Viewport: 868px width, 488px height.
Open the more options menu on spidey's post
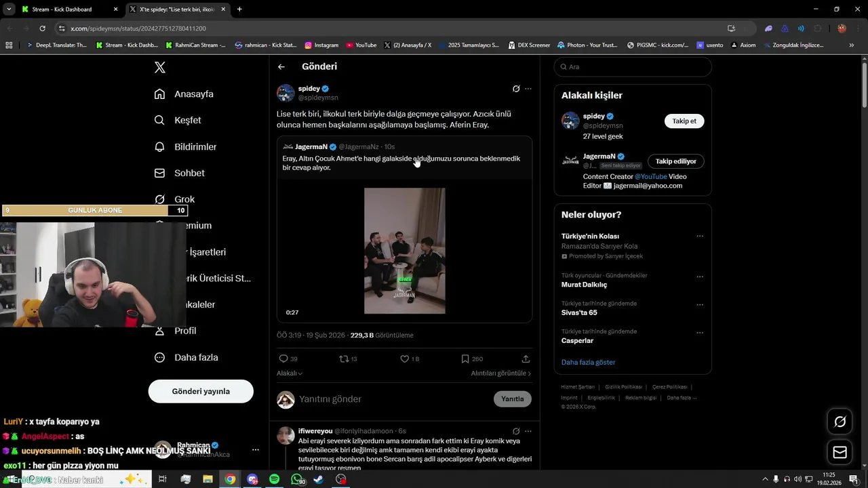528,89
